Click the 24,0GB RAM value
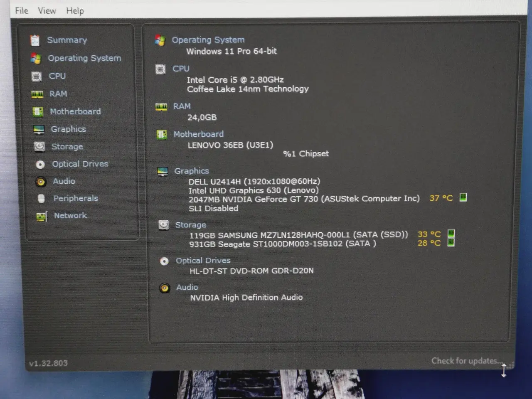The image size is (532, 399). [x=202, y=118]
